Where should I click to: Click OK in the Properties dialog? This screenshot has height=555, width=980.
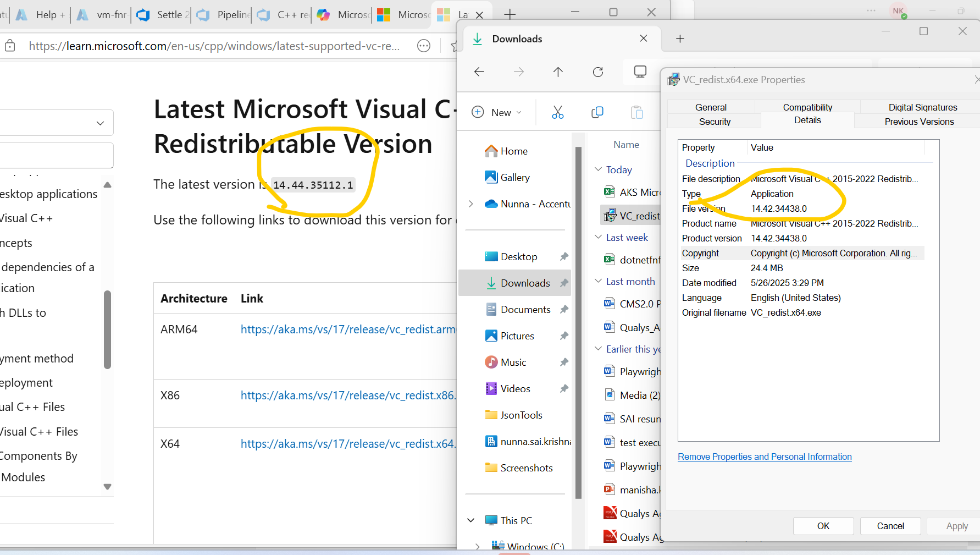pyautogui.click(x=823, y=526)
